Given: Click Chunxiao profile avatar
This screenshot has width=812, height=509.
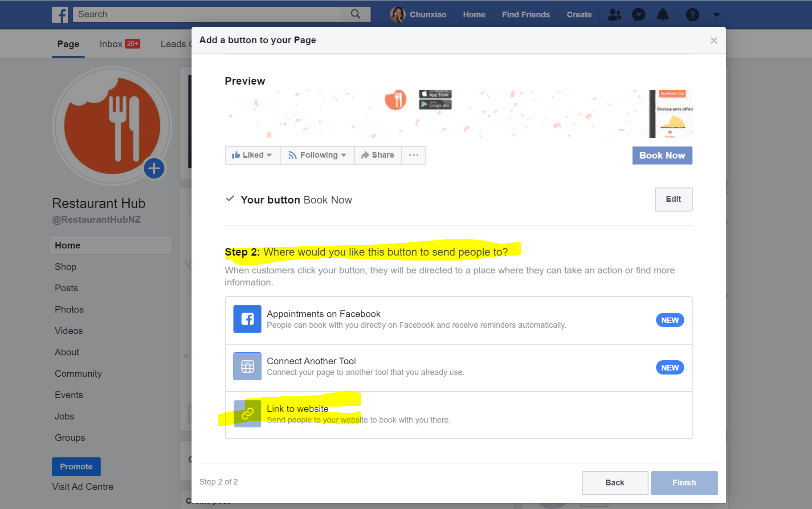Looking at the screenshot, I should click(397, 15).
